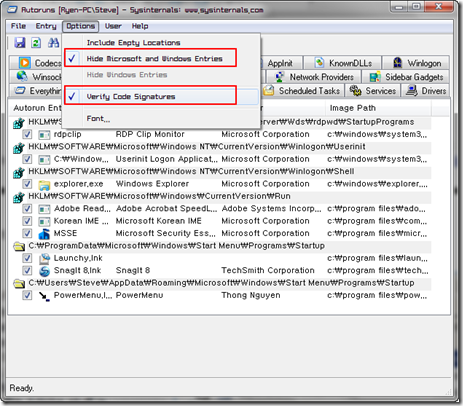Viewport: 463px width, 406px height.
Task: Click the explorer.exe entry icon
Action: [x=44, y=184]
